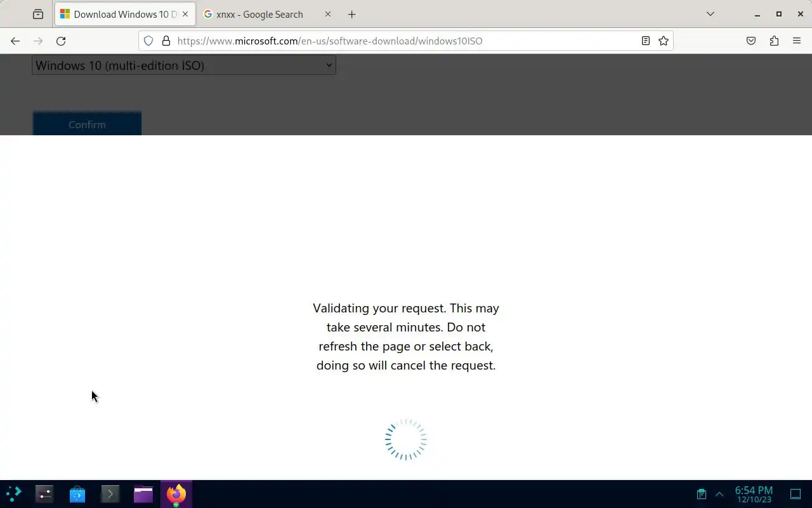Open the KDE application launcher
812x508 pixels.
click(x=13, y=493)
